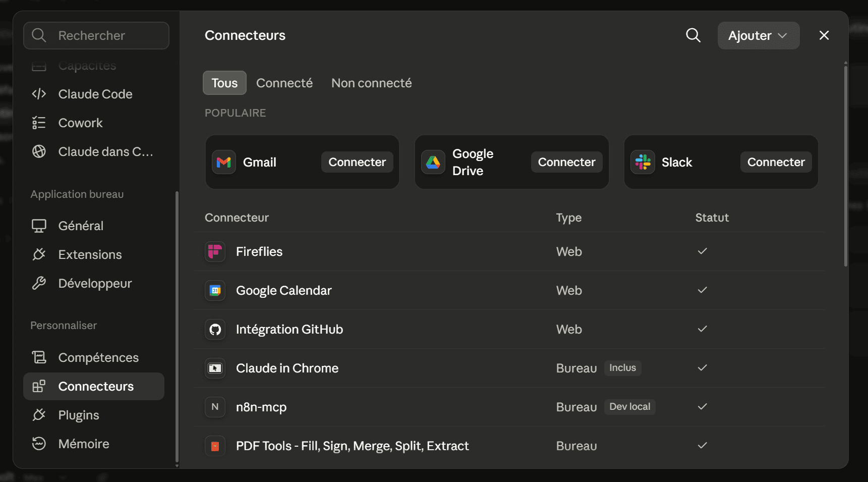
Task: Click the GitHub connector icon
Action: 215,329
